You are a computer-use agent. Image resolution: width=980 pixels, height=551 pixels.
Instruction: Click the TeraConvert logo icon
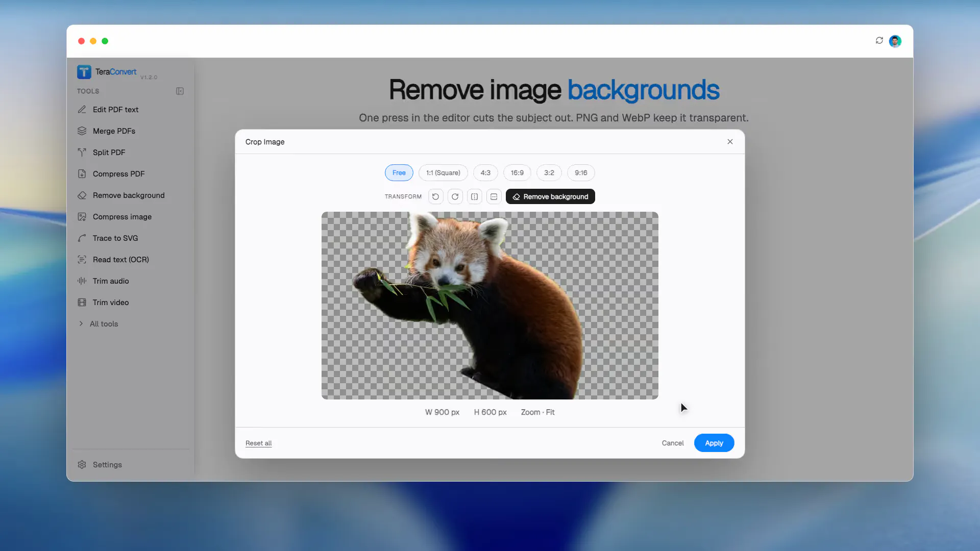[84, 72]
